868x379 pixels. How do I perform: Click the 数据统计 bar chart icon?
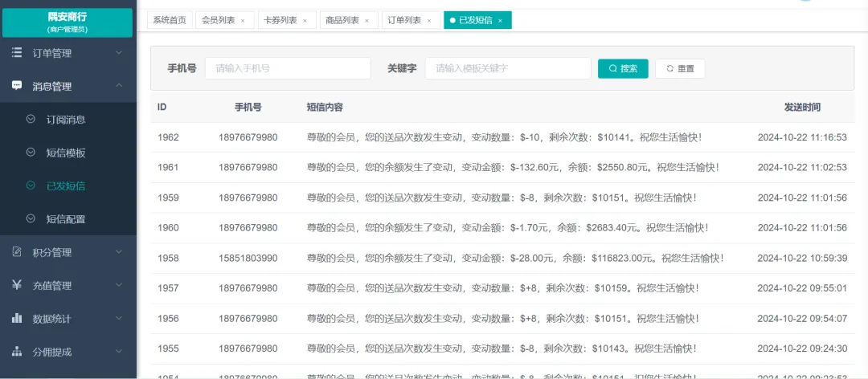coord(17,319)
